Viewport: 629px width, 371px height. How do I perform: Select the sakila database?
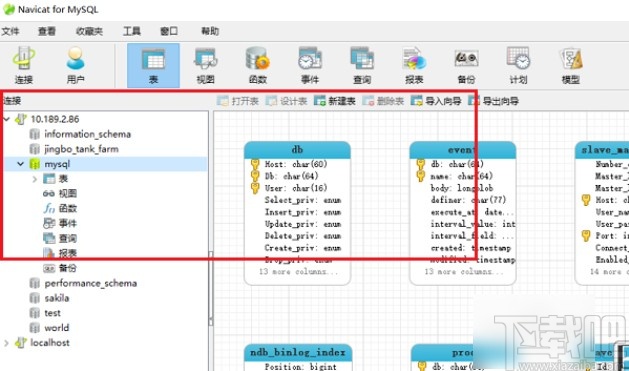click(x=57, y=298)
